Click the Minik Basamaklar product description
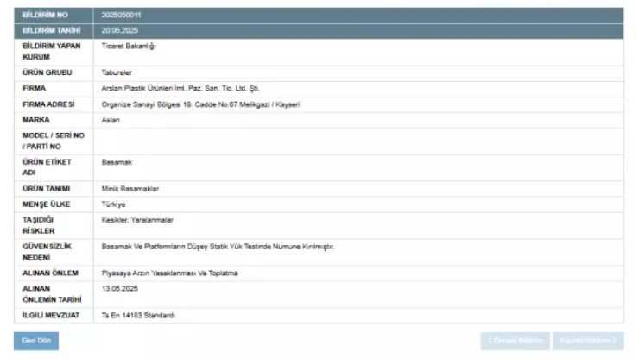The image size is (639, 364). click(130, 189)
